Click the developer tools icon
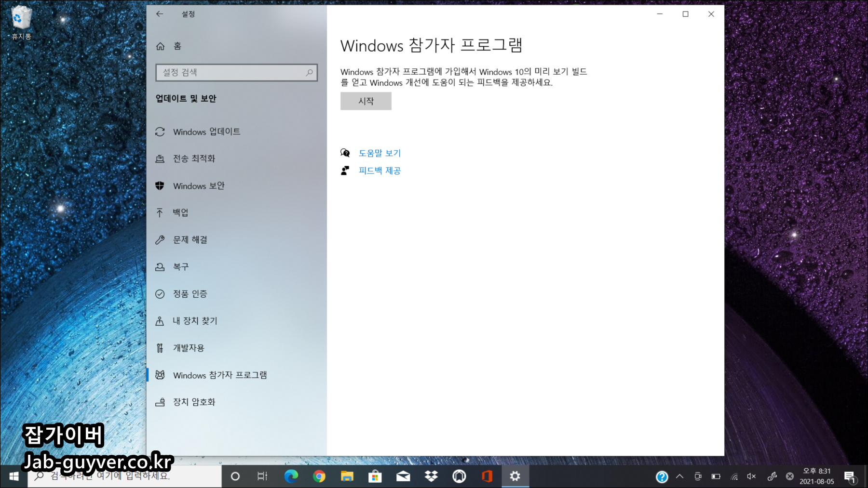Viewport: 868px width, 488px height. pos(160,348)
